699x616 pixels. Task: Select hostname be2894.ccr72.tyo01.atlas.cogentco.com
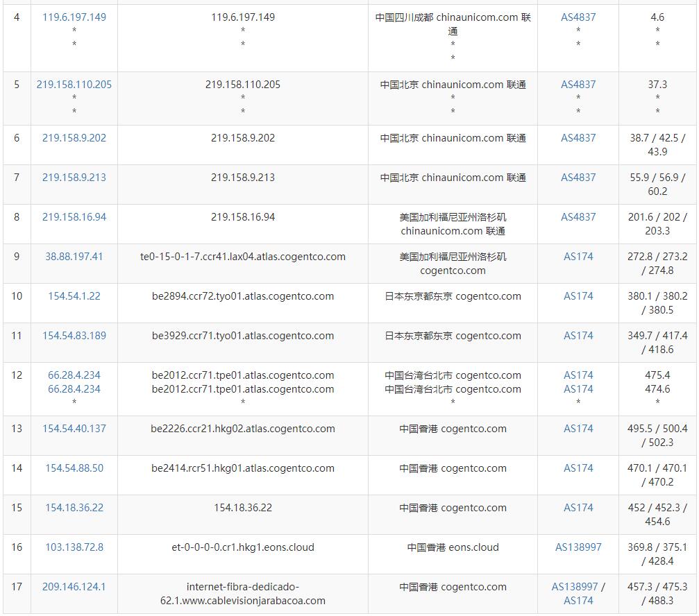click(x=243, y=296)
